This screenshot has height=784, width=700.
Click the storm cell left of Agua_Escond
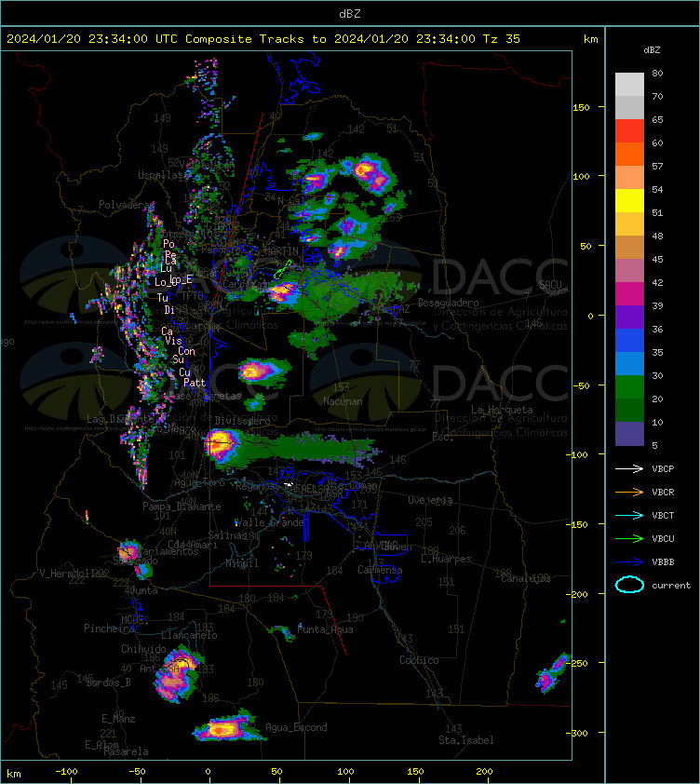[227, 727]
